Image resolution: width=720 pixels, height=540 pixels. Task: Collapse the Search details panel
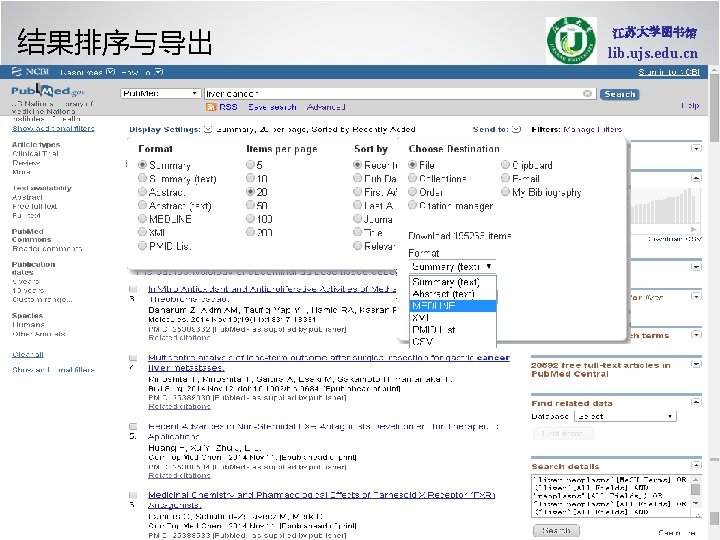point(697,465)
